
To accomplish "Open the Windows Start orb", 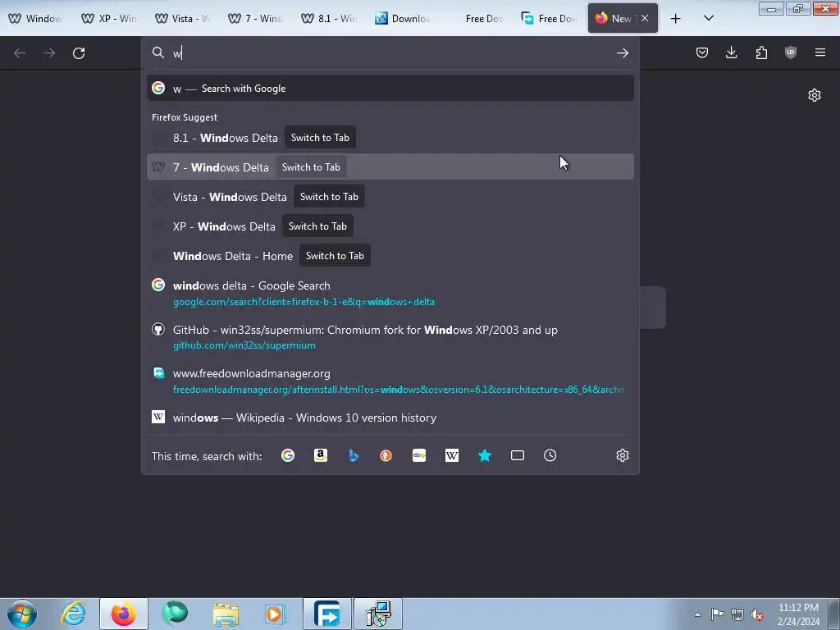I will 22,614.
